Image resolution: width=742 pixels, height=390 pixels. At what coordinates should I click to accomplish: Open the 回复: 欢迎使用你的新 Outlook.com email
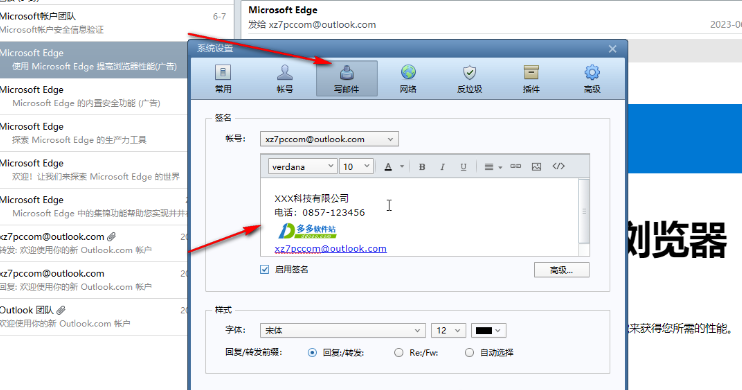[94, 280]
